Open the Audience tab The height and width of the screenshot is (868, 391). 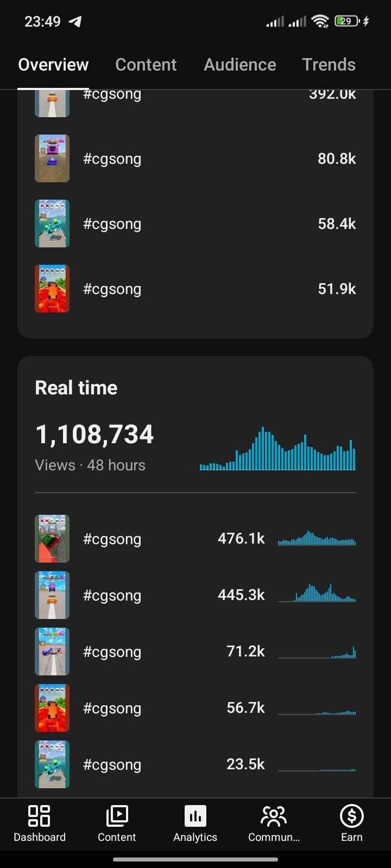(240, 65)
